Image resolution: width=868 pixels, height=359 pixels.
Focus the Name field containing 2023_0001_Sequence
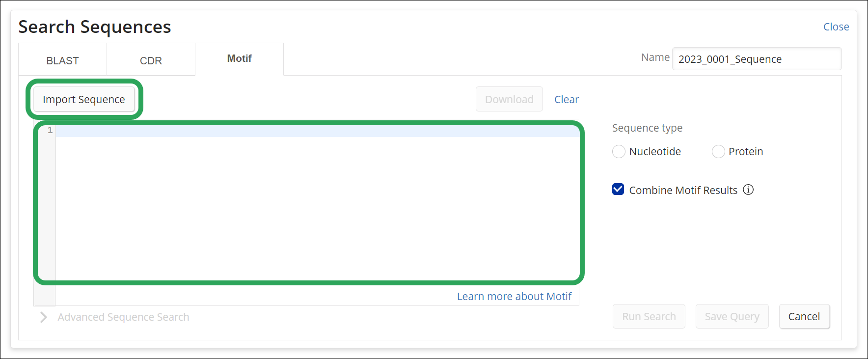click(x=756, y=59)
